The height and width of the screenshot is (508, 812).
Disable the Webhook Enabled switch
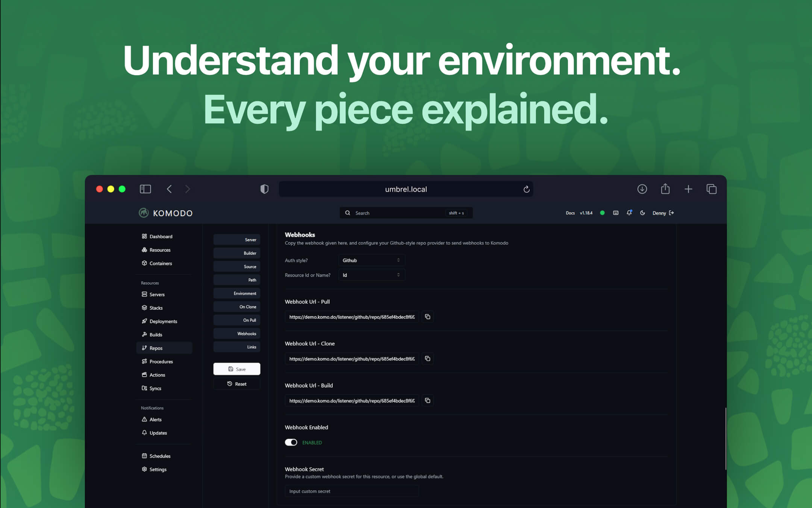pos(291,442)
